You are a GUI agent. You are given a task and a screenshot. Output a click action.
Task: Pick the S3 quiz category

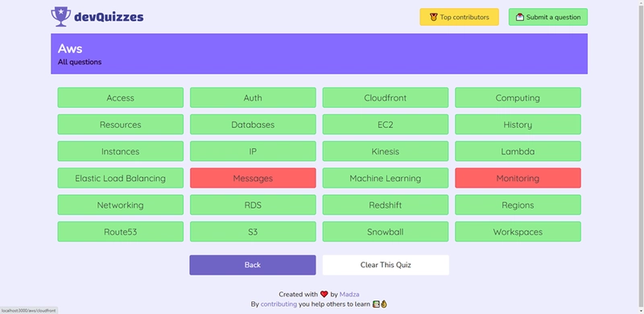(253, 232)
